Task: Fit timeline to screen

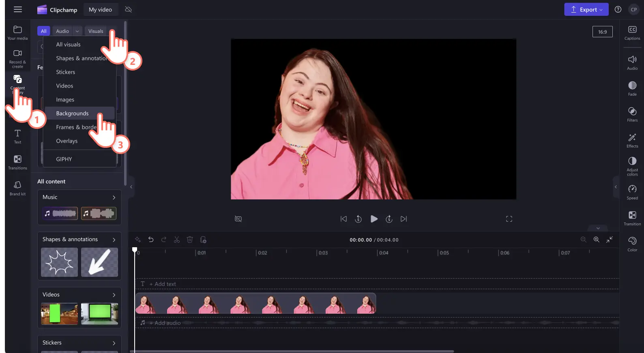Action: tap(610, 240)
